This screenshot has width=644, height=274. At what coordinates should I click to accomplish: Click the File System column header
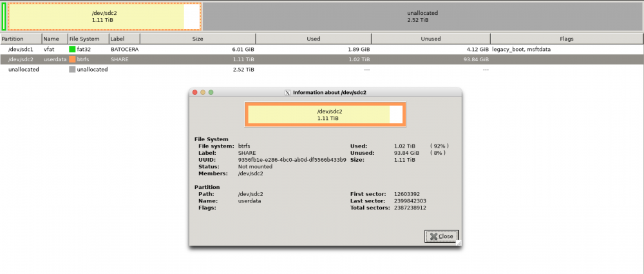tap(88, 39)
